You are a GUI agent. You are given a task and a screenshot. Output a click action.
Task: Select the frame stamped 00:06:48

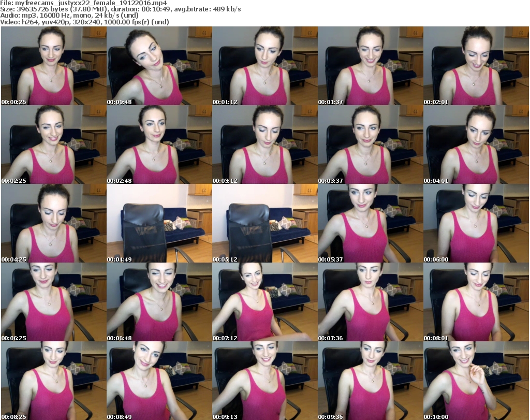pyautogui.click(x=159, y=302)
